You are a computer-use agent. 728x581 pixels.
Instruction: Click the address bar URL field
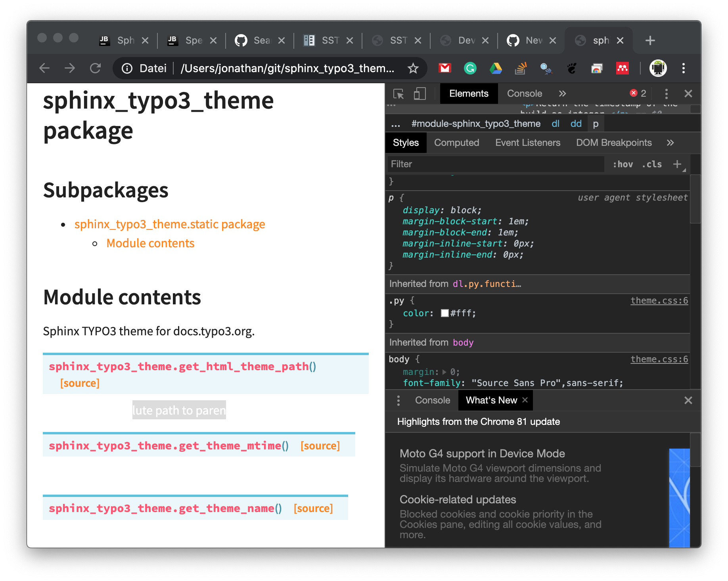tap(287, 69)
